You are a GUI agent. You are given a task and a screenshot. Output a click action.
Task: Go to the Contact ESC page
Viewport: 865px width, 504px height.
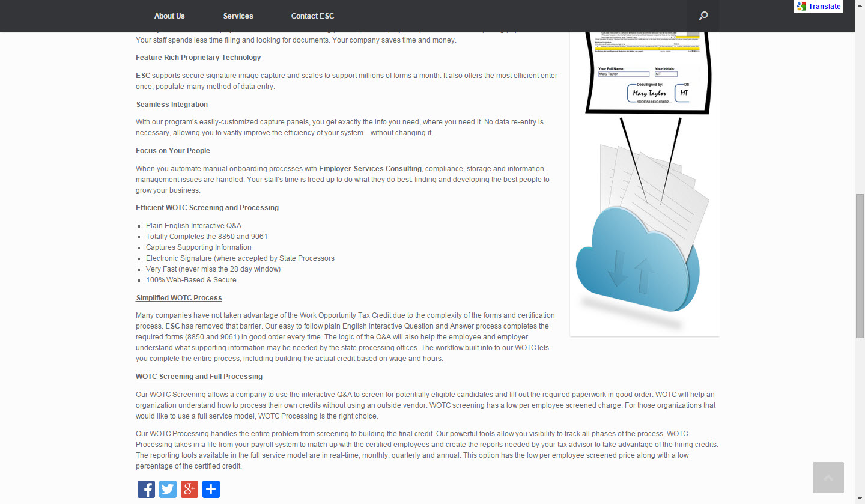click(312, 16)
